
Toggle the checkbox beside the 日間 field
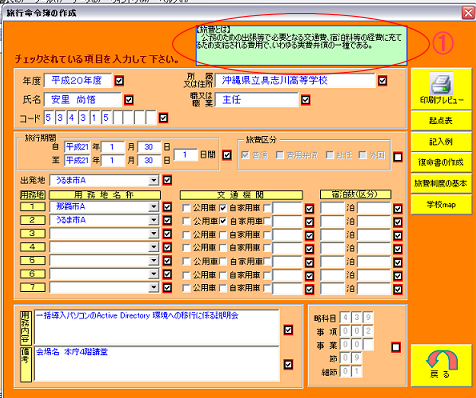(227, 155)
